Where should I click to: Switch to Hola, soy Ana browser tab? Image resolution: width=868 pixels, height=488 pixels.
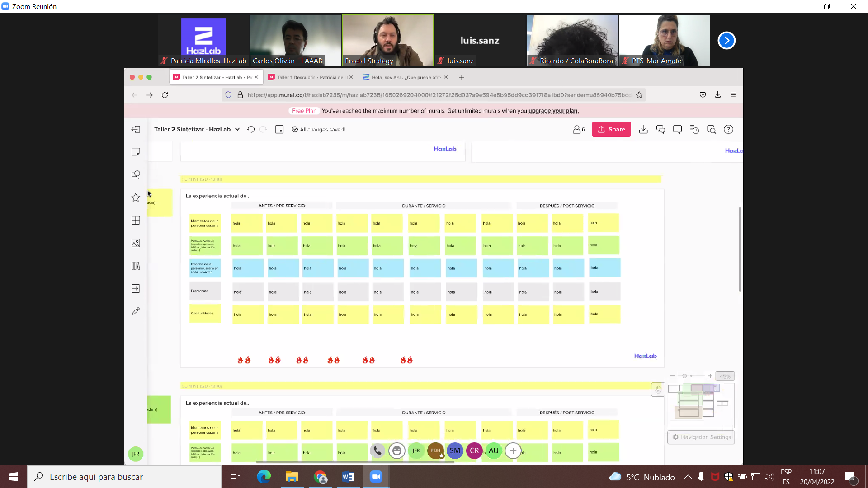pos(405,77)
